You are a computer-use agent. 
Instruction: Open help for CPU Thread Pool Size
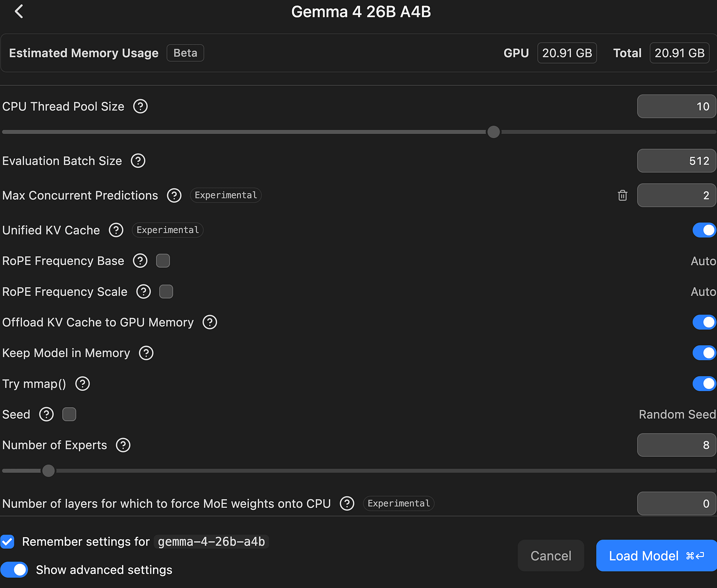pyautogui.click(x=140, y=106)
